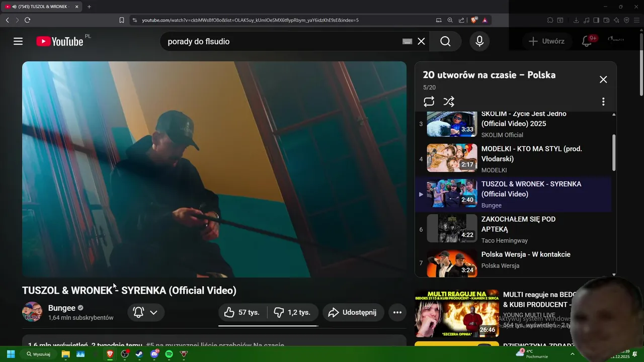This screenshot has width=644, height=362.
Task: Select ZAKOCHAŁEM SIĘ POD APTEKĄ playlist item
Action: 513,229
